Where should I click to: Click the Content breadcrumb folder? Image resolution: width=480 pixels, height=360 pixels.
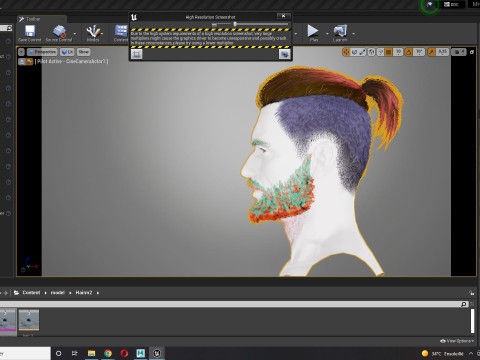(31, 293)
